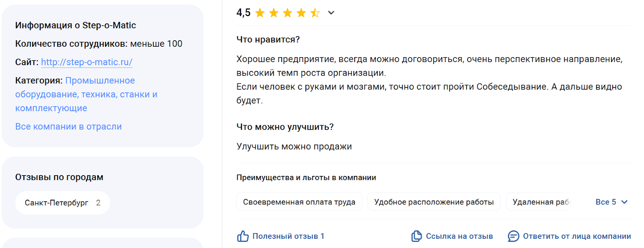Image resolution: width=644 pixels, height=248 pixels.
Task: Open the Удаленная работа truncated benefit chip
Action: pos(539,201)
